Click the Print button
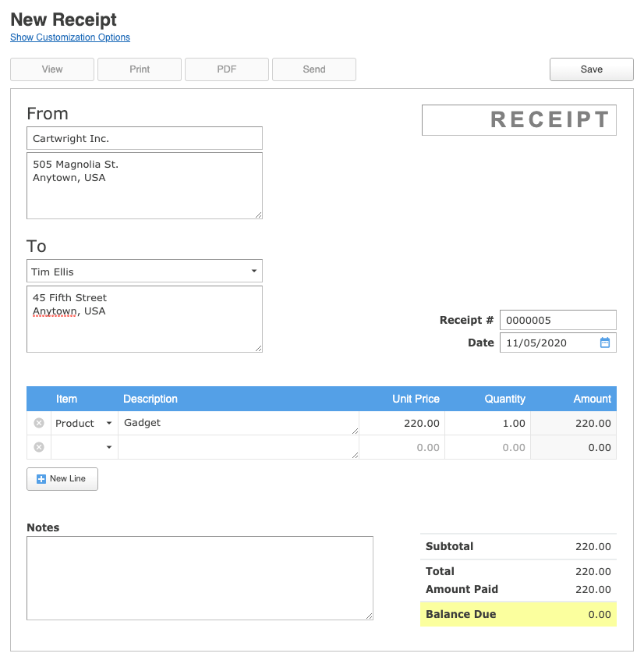The height and width of the screenshot is (664, 644). click(x=140, y=69)
